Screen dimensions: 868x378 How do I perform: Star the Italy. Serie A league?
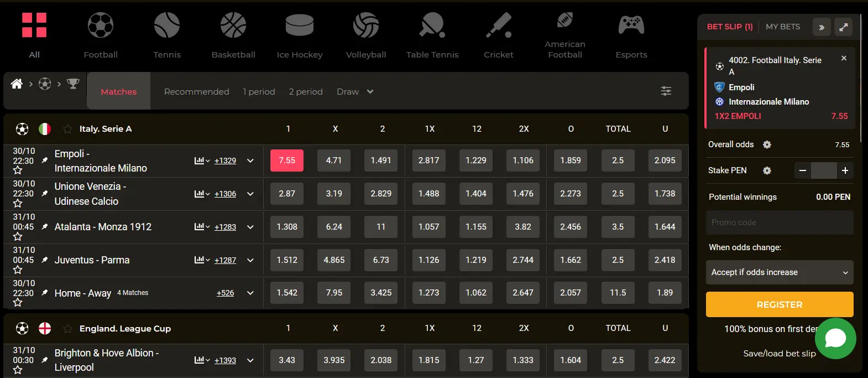67,129
